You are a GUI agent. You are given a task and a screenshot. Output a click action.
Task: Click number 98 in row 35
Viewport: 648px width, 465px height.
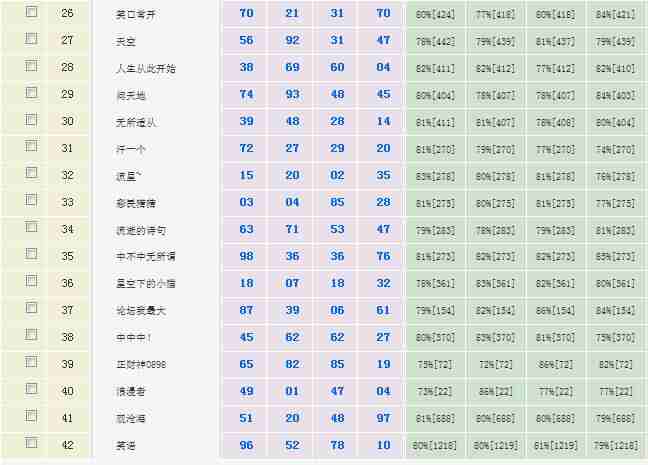tap(246, 256)
